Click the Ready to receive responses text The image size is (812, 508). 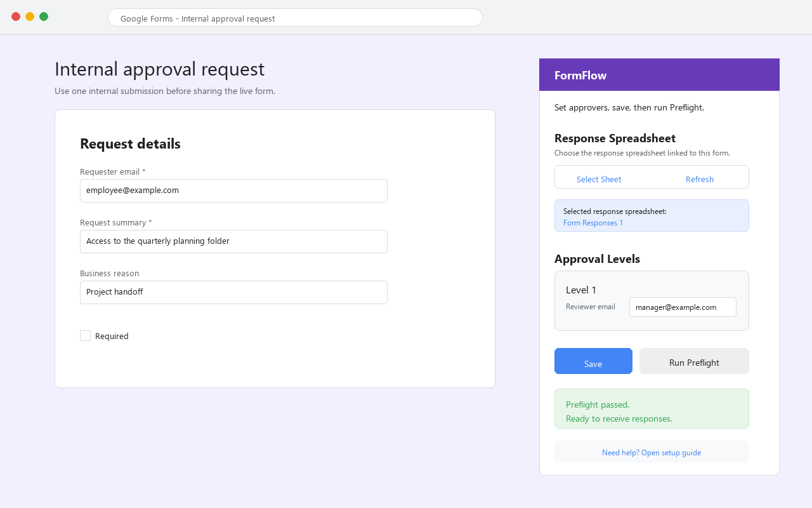(619, 418)
